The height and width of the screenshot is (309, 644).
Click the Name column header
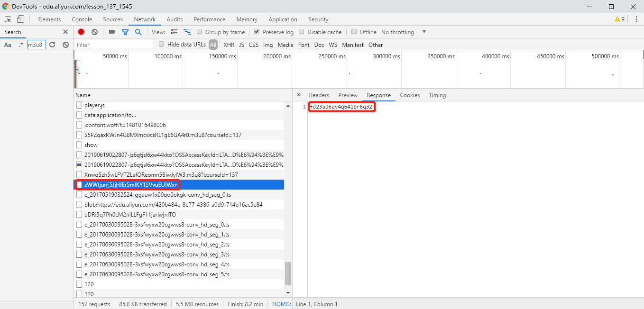pyautogui.click(x=183, y=95)
